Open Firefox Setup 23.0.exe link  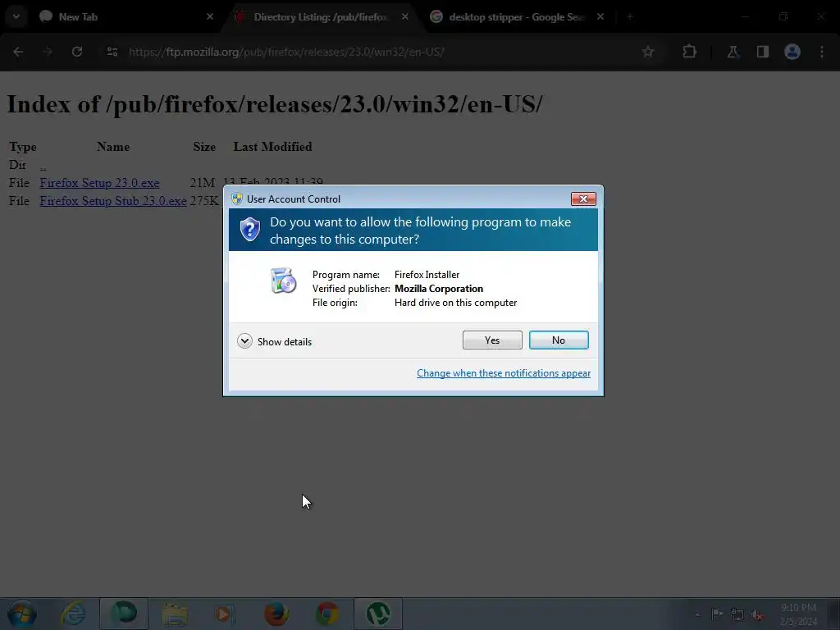tap(99, 183)
